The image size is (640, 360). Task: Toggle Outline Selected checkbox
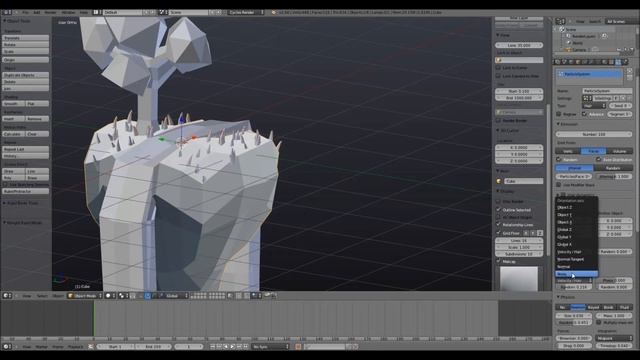[498, 209]
